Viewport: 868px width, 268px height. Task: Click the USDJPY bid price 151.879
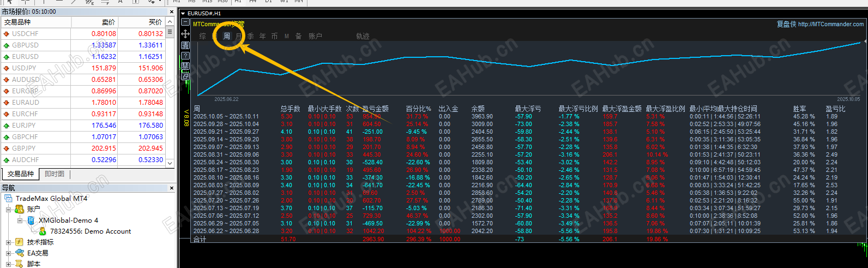104,68
